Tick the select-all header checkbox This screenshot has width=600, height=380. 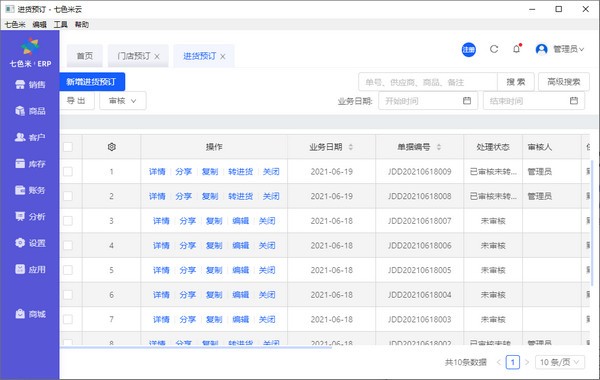pos(68,147)
